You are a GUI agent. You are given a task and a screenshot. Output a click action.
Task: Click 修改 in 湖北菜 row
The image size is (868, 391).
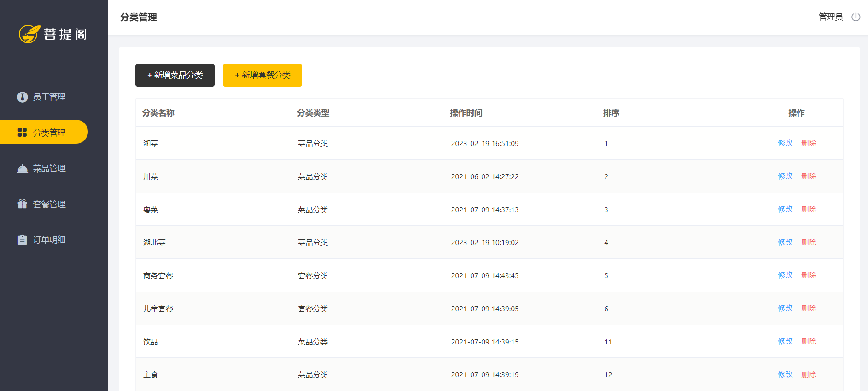click(785, 242)
